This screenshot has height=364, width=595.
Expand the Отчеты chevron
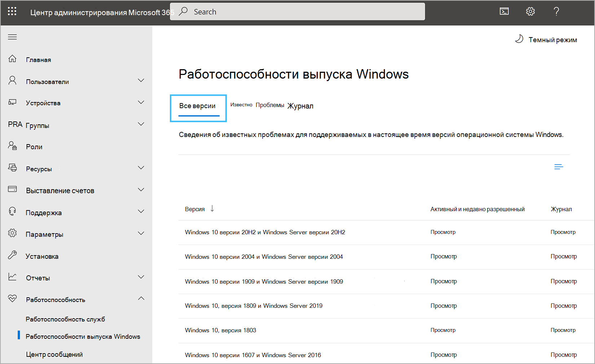[x=141, y=277]
